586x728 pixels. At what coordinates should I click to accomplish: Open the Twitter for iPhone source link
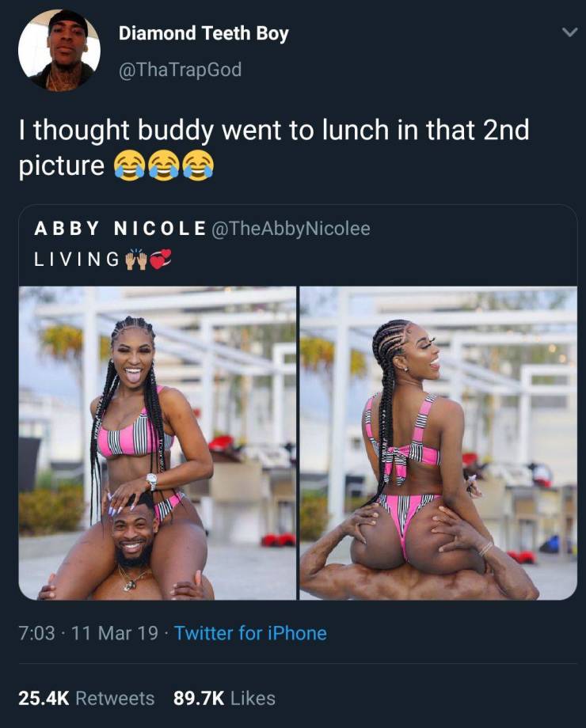(x=250, y=633)
